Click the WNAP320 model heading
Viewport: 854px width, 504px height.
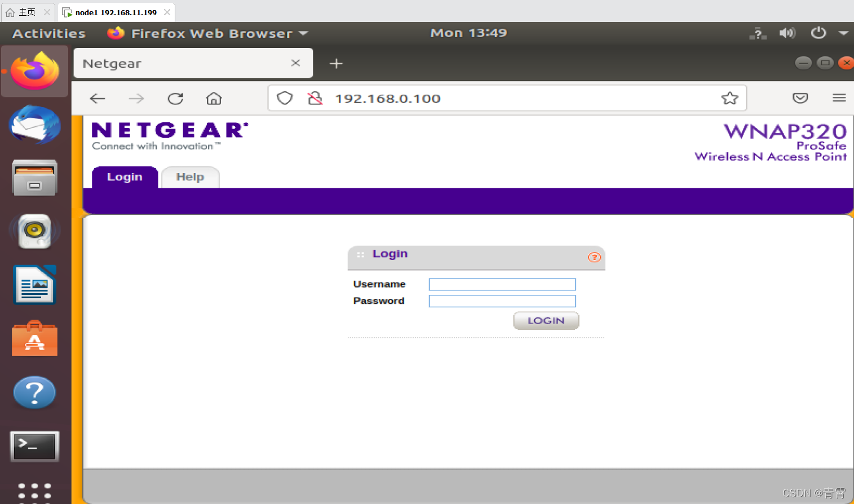(x=785, y=131)
